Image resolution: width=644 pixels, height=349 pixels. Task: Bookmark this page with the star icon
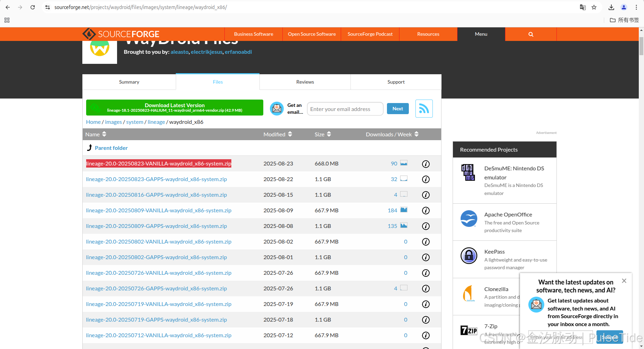tap(594, 7)
